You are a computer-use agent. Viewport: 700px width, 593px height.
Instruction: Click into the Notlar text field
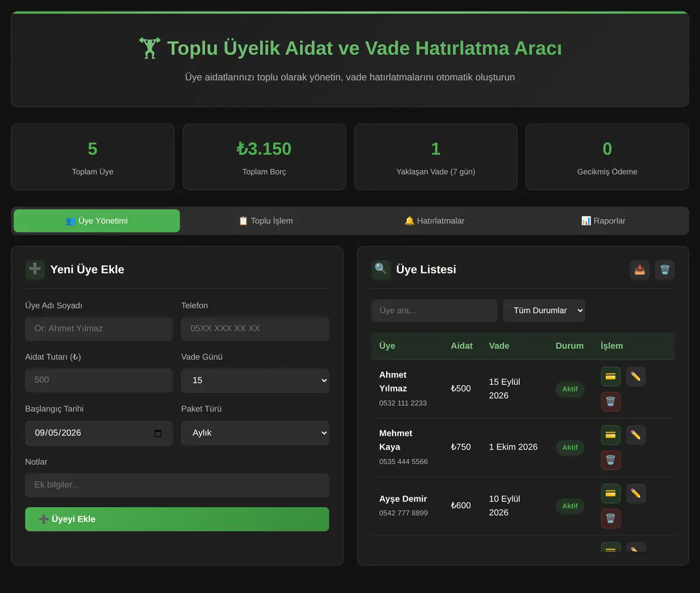tap(177, 485)
